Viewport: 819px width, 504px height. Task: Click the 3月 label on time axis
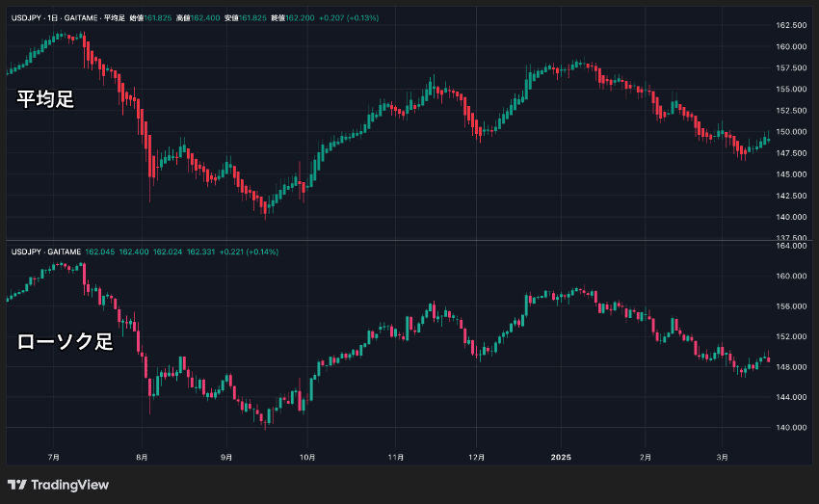click(722, 457)
